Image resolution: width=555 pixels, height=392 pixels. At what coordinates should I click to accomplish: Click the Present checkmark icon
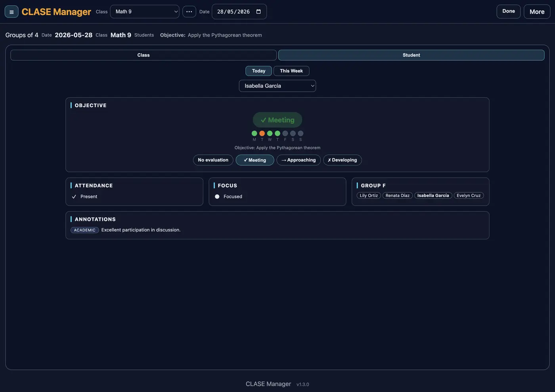74,197
